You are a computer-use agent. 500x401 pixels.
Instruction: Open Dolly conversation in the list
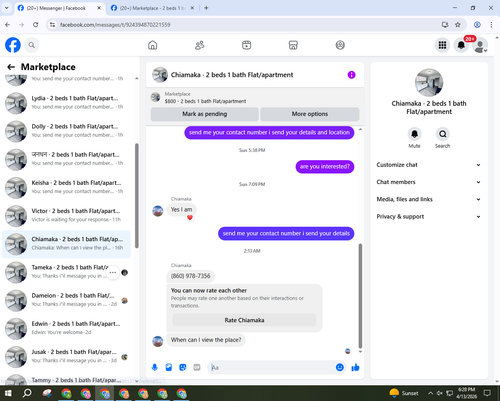pos(67,131)
